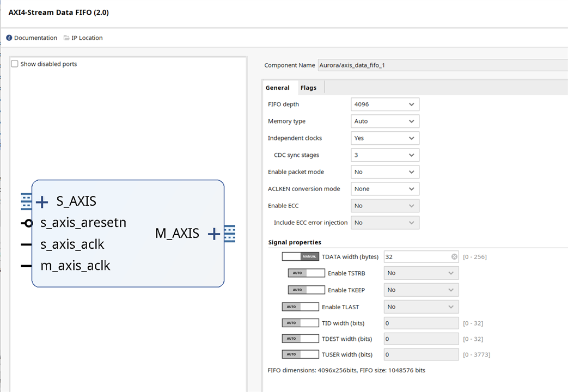Open the ACLKEN conversion mode dropdown
The image size is (568, 392).
(385, 189)
